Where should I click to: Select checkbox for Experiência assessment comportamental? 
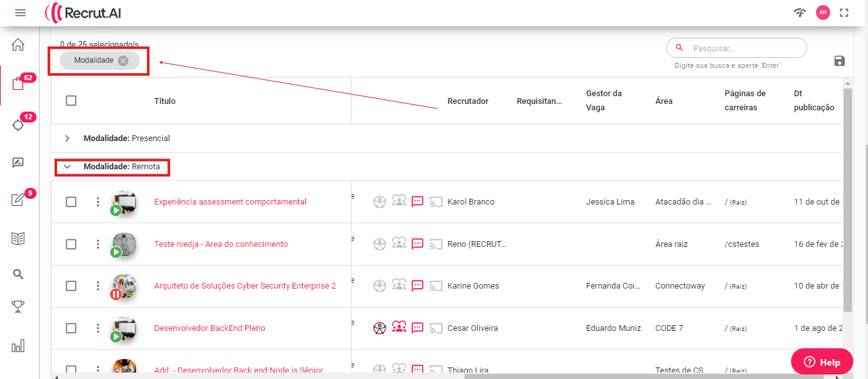(x=71, y=202)
